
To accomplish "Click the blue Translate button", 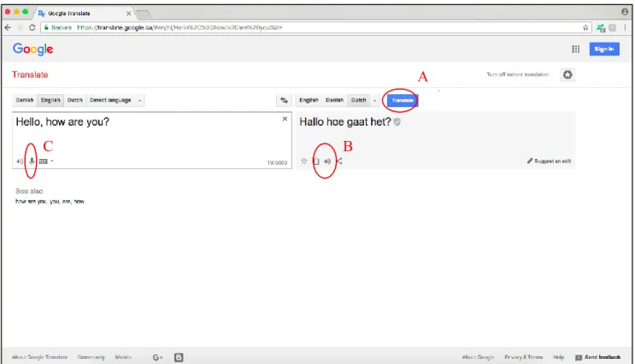I will point(403,100).
